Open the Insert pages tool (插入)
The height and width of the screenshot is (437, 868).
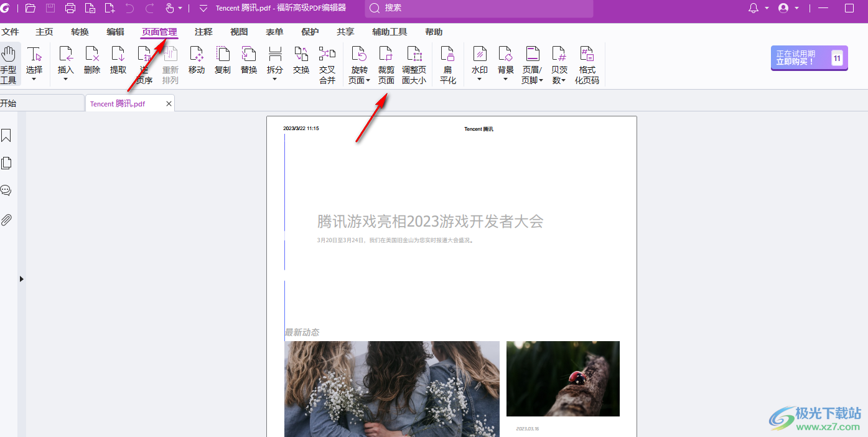(x=65, y=64)
